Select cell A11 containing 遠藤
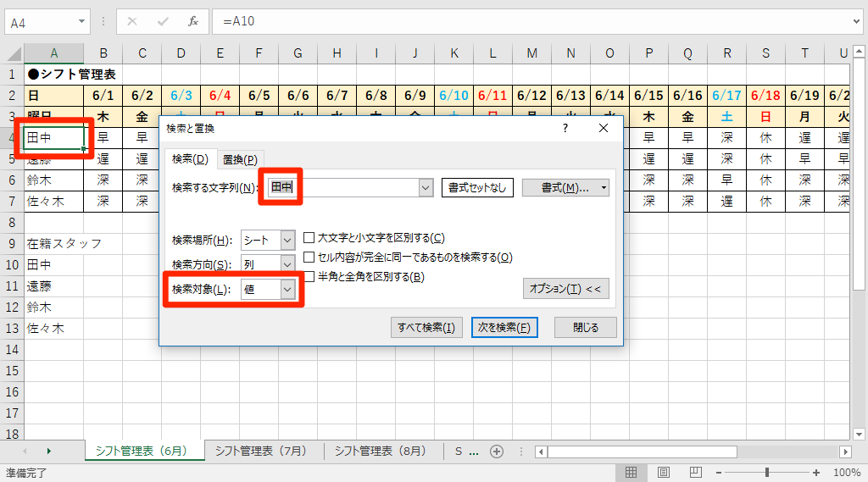 tap(53, 286)
